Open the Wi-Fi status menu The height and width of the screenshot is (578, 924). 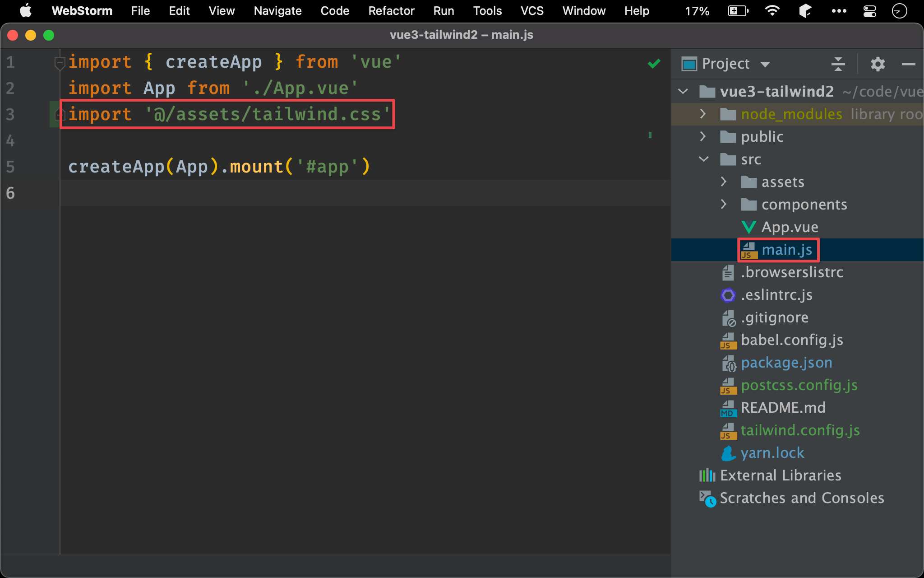(x=772, y=11)
